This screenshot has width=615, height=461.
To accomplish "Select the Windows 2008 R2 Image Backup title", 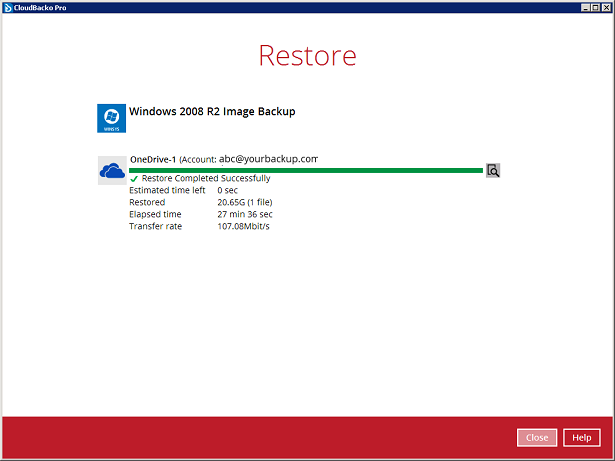I will click(212, 111).
